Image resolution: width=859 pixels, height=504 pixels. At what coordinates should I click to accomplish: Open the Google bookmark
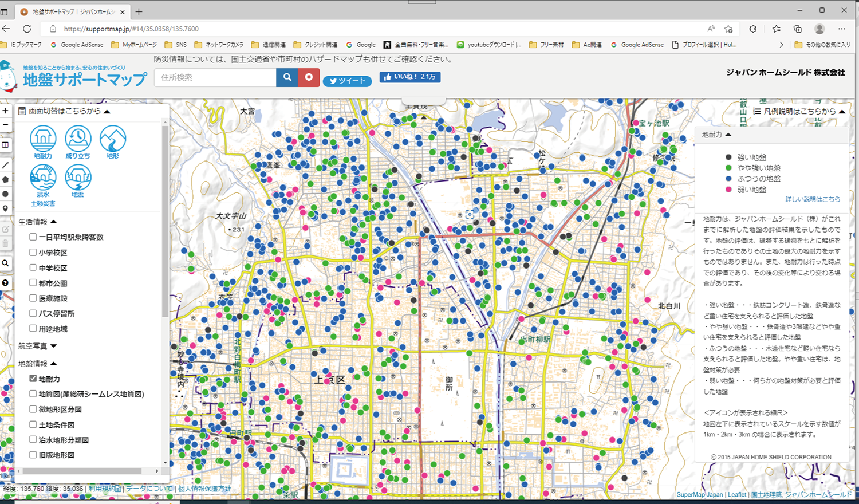point(361,45)
